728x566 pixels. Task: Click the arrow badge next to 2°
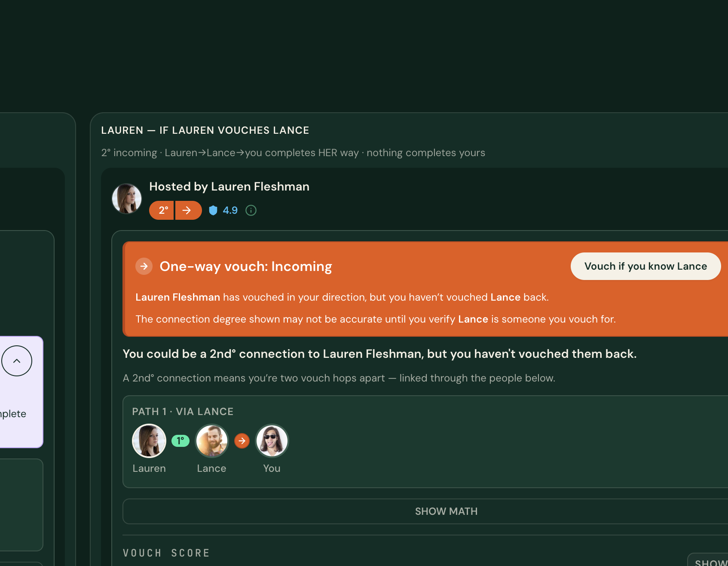click(188, 210)
